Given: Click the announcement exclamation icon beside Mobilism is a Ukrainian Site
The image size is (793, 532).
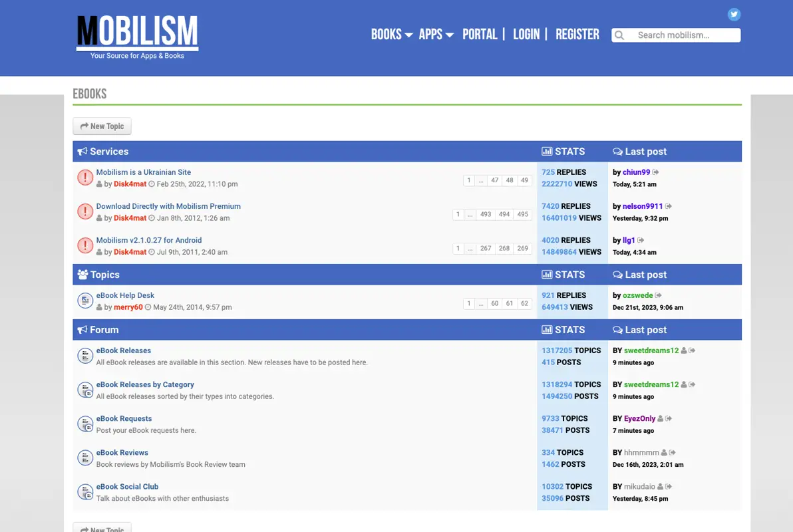Looking at the screenshot, I should [x=85, y=178].
